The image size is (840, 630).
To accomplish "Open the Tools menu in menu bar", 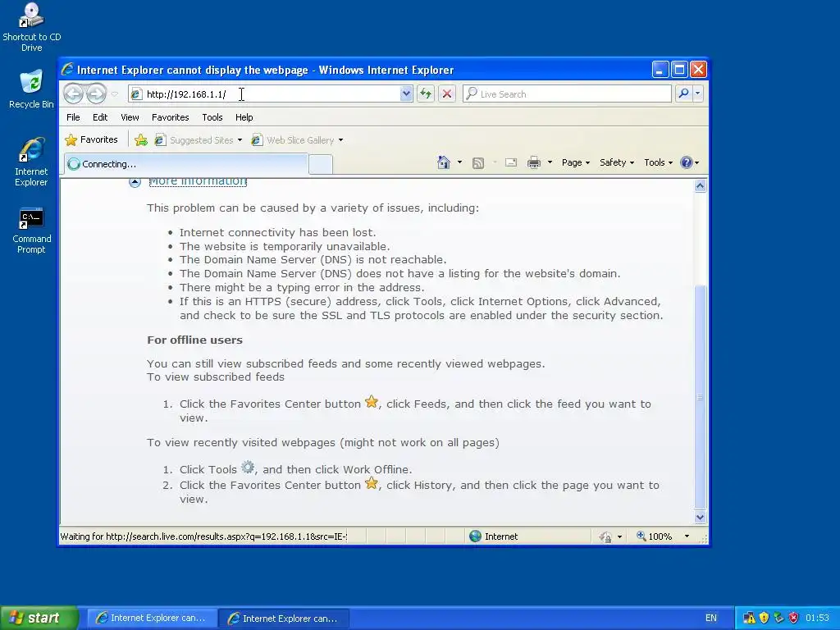I will tap(212, 117).
